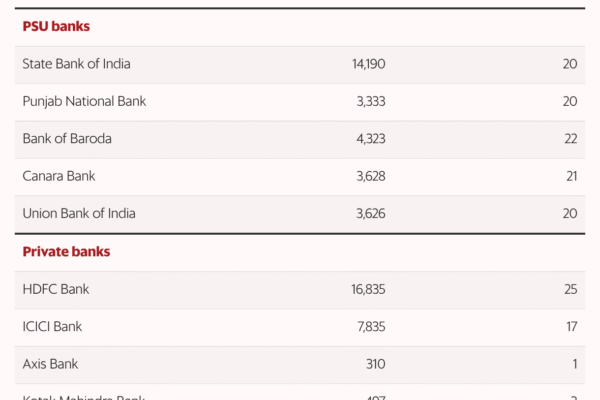Image resolution: width=600 pixels, height=400 pixels.
Task: Select Punjab National Bank row label
Action: (84, 101)
